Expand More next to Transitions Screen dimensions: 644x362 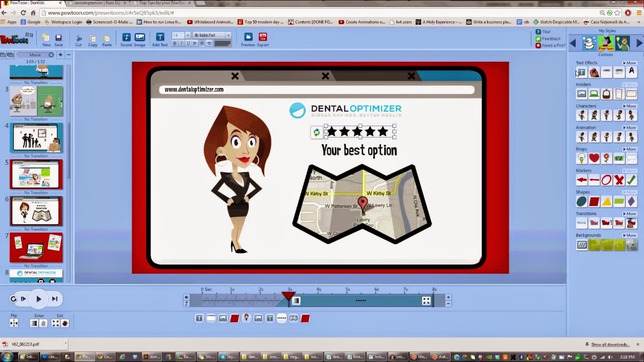(x=629, y=214)
